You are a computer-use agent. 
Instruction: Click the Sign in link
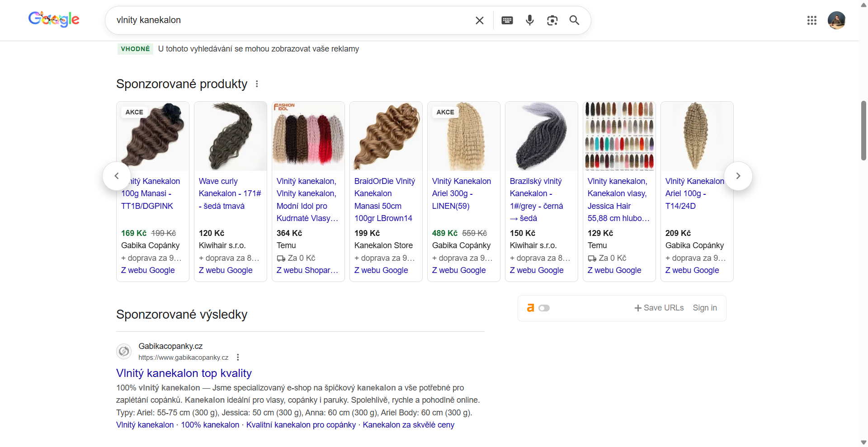705,308
